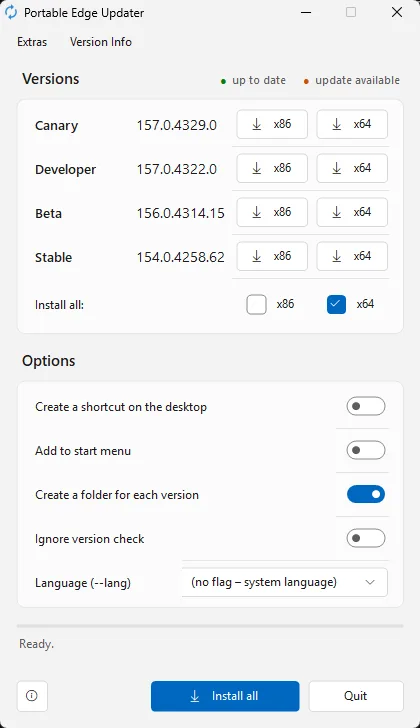Click the 'Install all:' label text

point(59,305)
